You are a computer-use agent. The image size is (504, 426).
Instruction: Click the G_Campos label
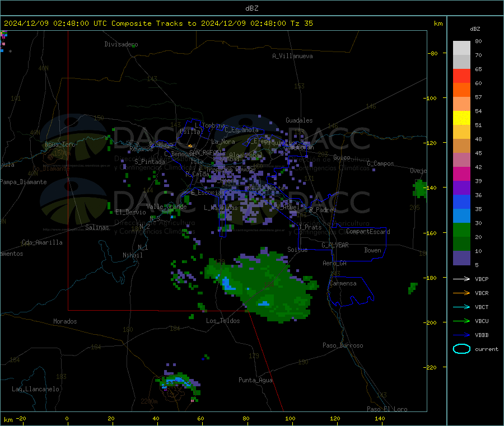(x=381, y=163)
